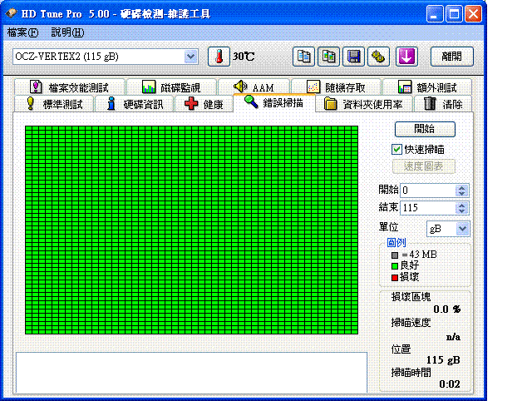Click the 結束 input field showing 115

(428, 208)
